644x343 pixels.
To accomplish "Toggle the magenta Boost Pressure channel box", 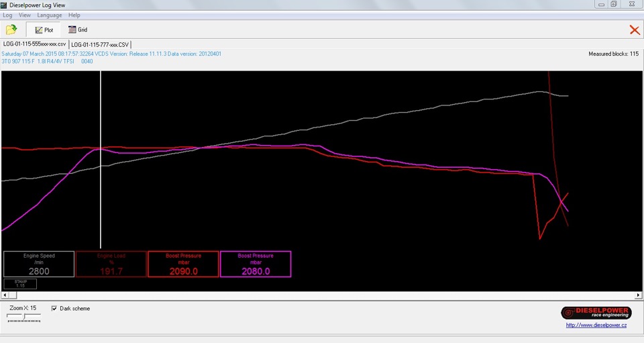I will (256, 264).
